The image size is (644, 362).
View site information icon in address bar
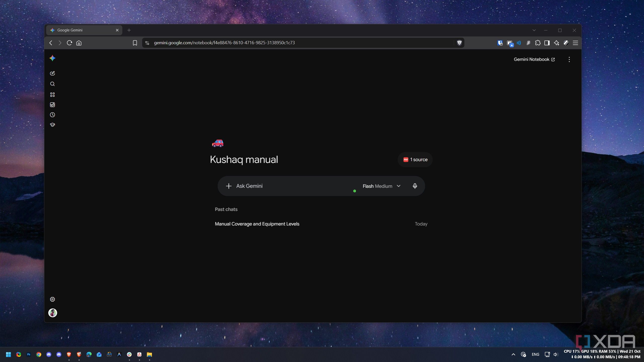pos(147,43)
